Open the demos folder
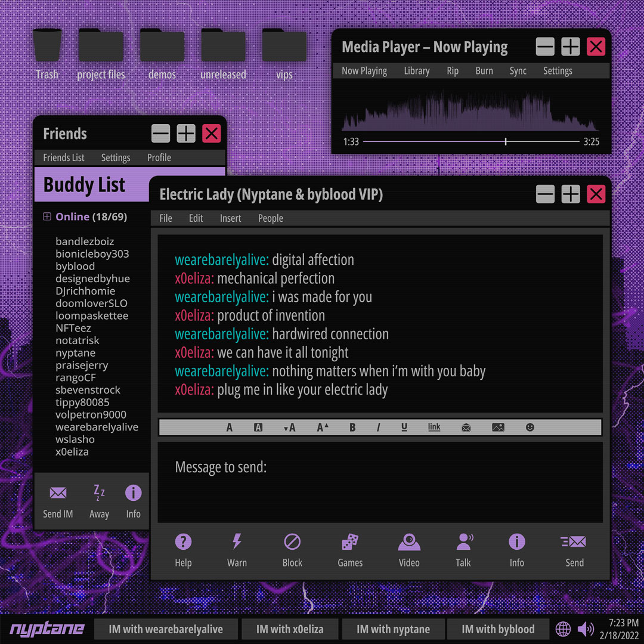Image resolution: width=644 pixels, height=644 pixels. (x=162, y=45)
